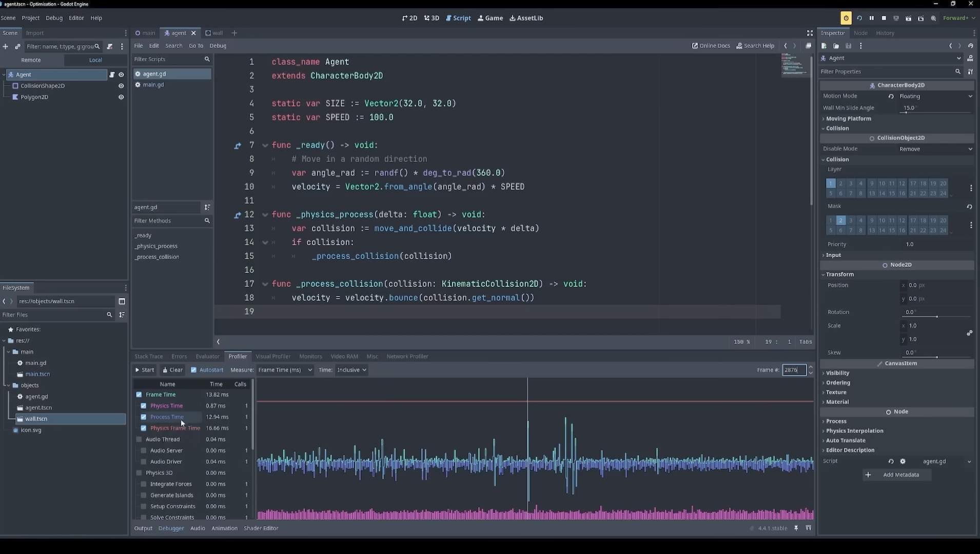Screen dimensions: 980x554
Task: Expand the Moving Platform section
Action: [x=848, y=118]
